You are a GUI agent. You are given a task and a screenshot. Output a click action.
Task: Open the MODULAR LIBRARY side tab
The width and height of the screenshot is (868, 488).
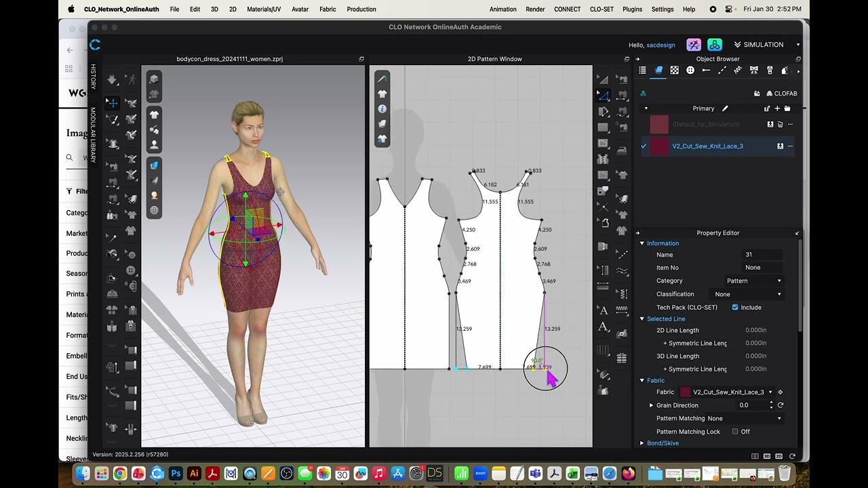tap(93, 135)
